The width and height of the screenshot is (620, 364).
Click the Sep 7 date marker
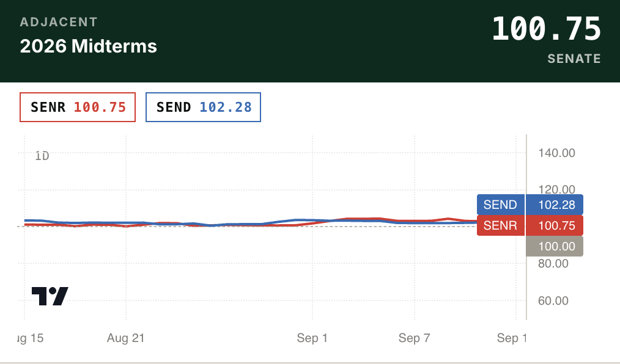414,338
